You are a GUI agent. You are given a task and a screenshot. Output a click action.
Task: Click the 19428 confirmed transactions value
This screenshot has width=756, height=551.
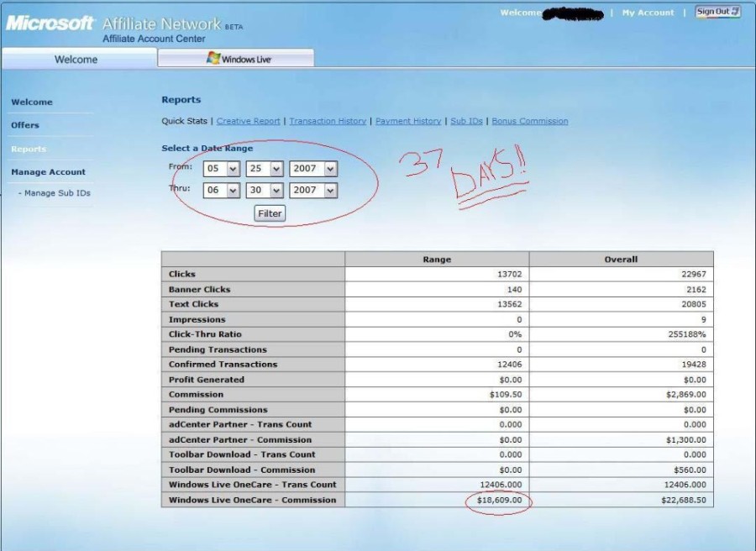point(694,365)
